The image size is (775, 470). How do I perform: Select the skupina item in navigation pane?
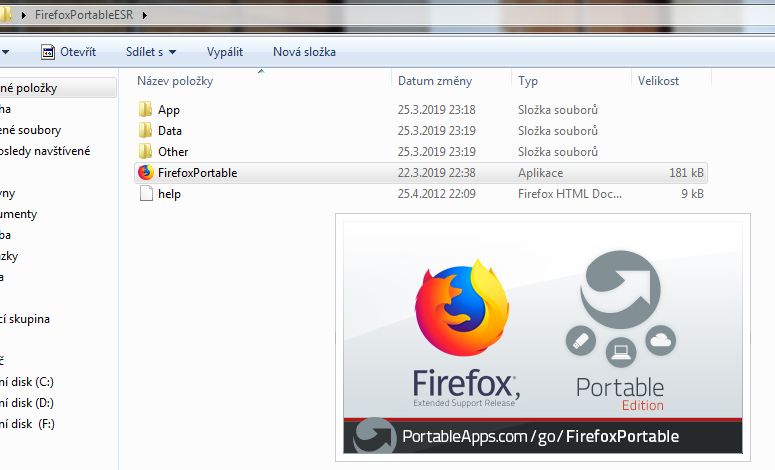pos(25,319)
